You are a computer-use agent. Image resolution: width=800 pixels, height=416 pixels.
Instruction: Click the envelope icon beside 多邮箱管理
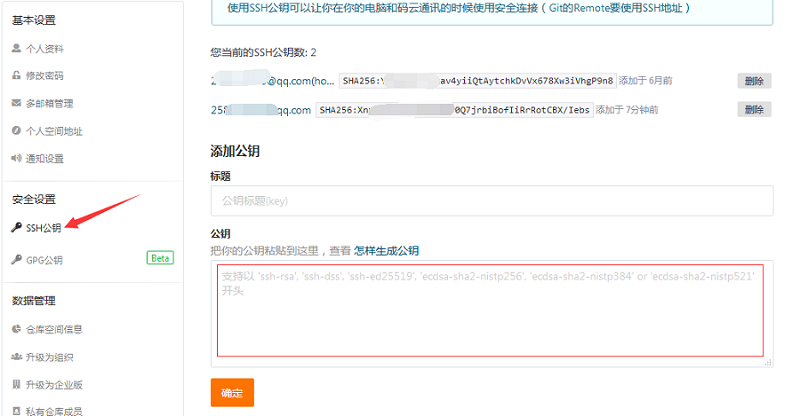click(16, 103)
